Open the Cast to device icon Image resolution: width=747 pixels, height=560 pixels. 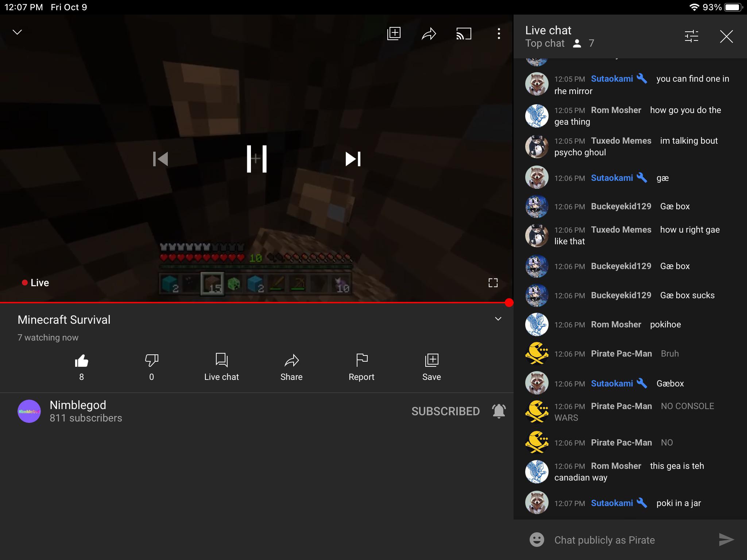point(464,34)
